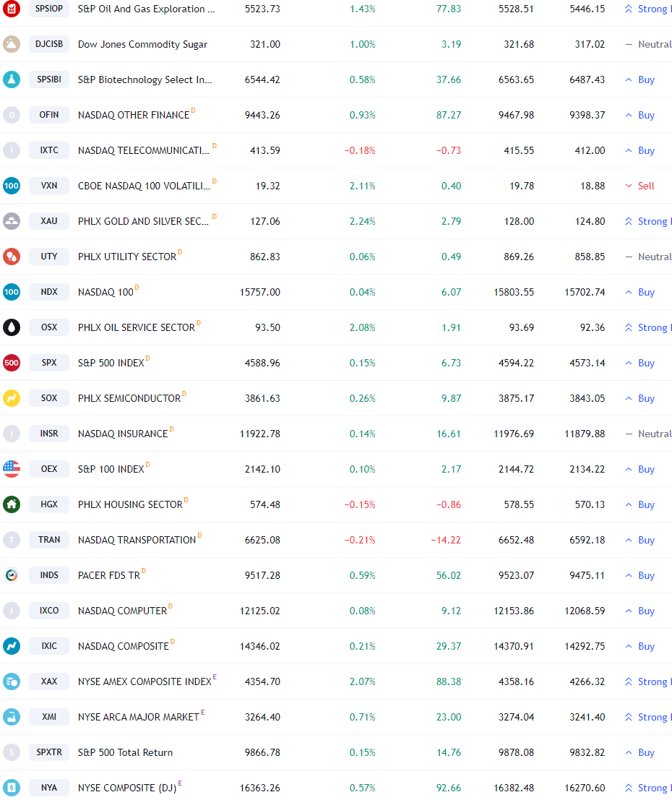Click the SPX red 500 logo
This screenshot has height=800, width=672.
click(12, 363)
